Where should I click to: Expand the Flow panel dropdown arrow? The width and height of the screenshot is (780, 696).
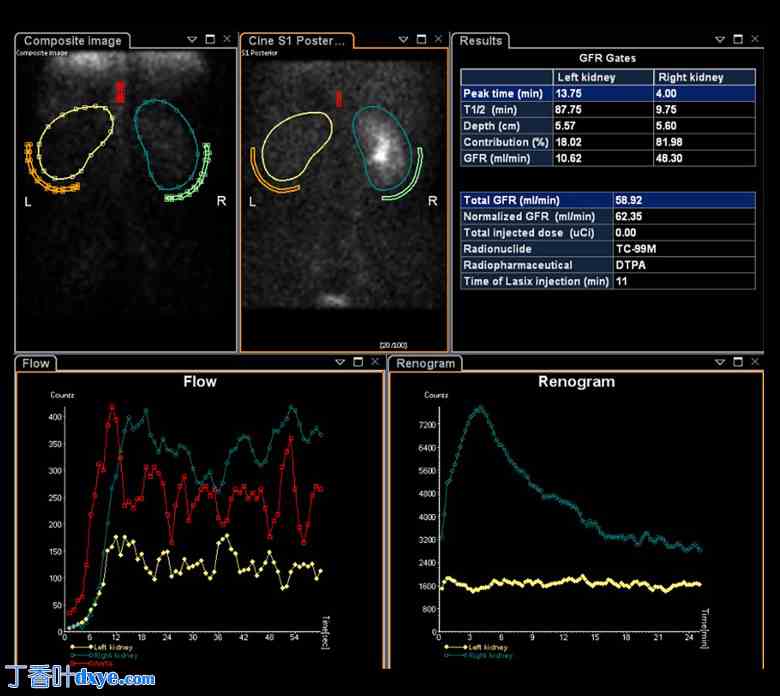[x=339, y=362]
